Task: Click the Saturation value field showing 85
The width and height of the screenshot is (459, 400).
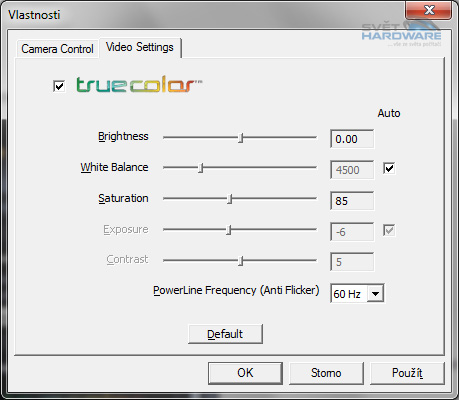Action: coord(352,201)
